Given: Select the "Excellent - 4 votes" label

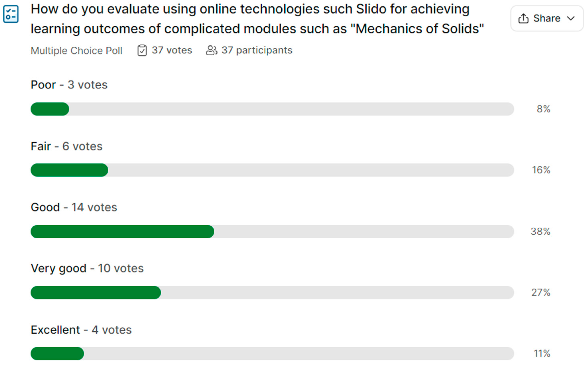Looking at the screenshot, I should (81, 330).
